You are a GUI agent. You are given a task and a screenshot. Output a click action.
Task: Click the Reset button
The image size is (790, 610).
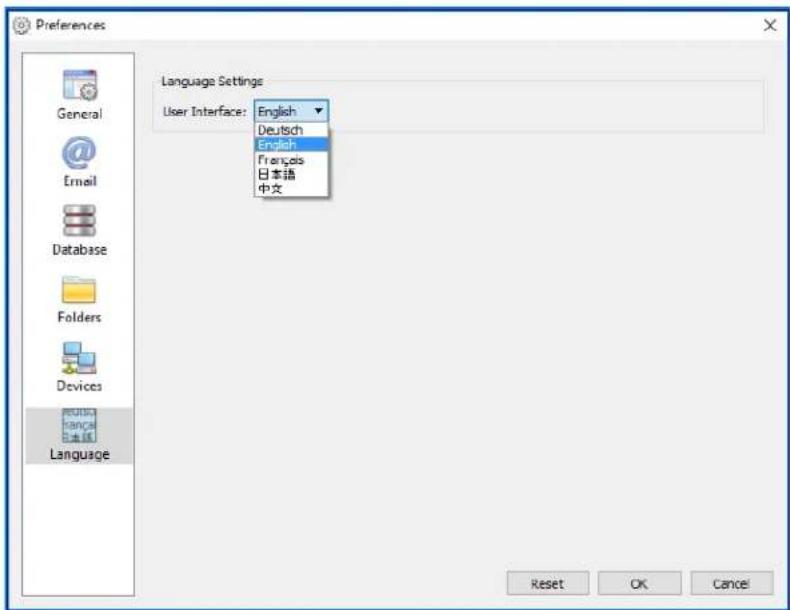[548, 583]
